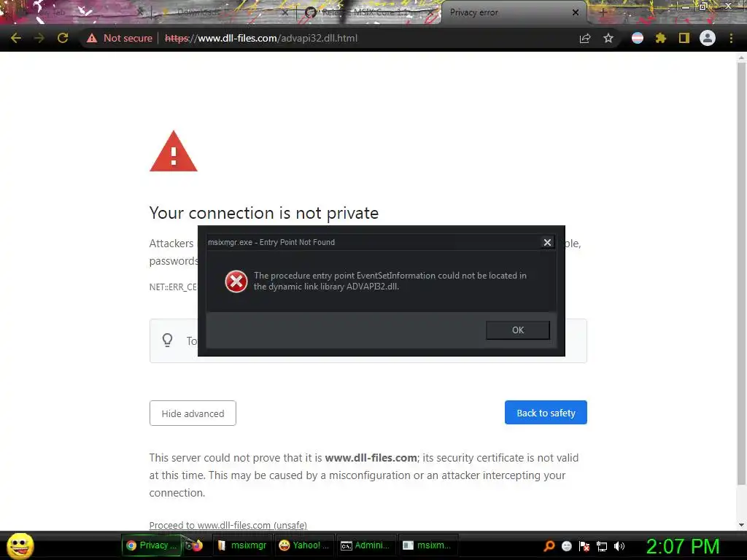Click the Hide advanced button

coord(193,413)
